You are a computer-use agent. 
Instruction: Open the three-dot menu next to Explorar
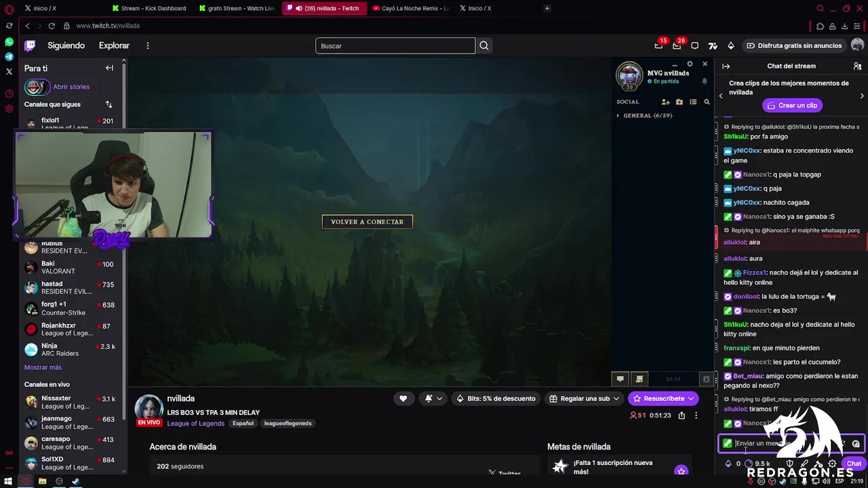[x=147, y=45]
